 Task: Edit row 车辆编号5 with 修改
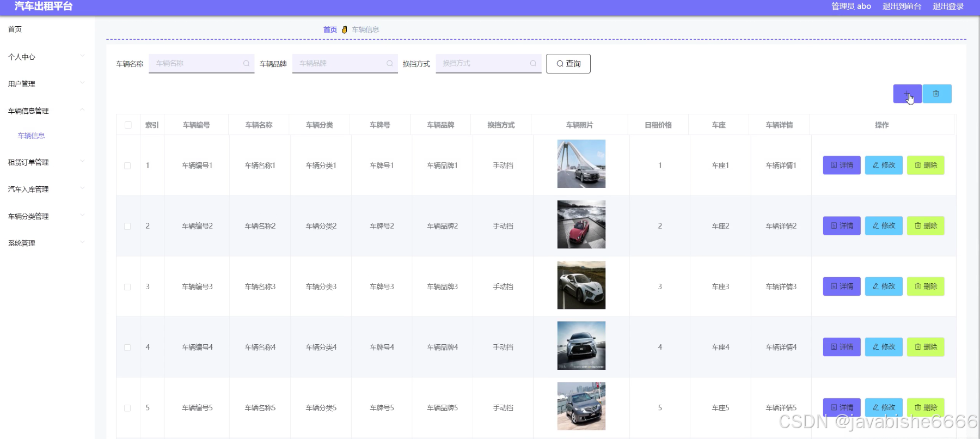(x=884, y=407)
